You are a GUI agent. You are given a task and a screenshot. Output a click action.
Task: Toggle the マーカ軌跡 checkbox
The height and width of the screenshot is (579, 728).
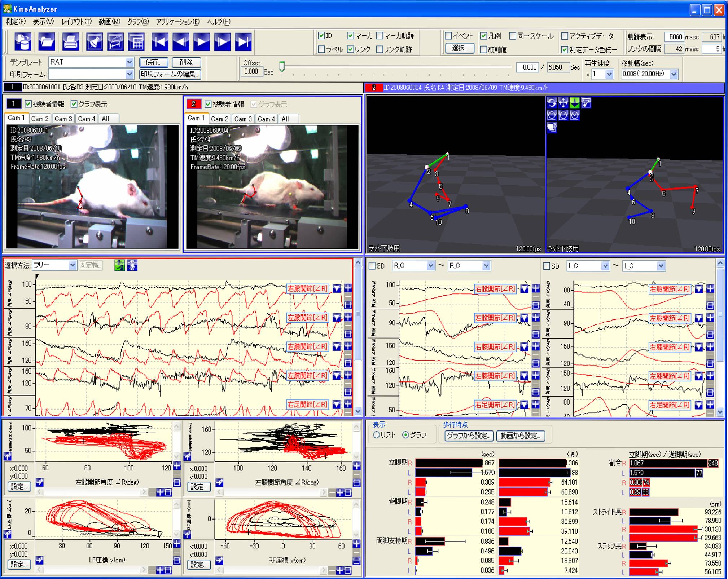pos(380,36)
